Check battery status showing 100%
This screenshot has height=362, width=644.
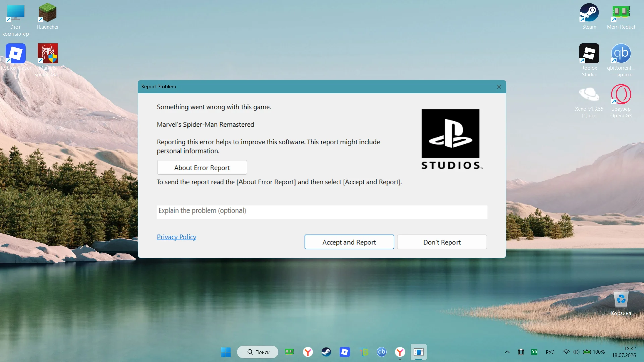coord(594,352)
